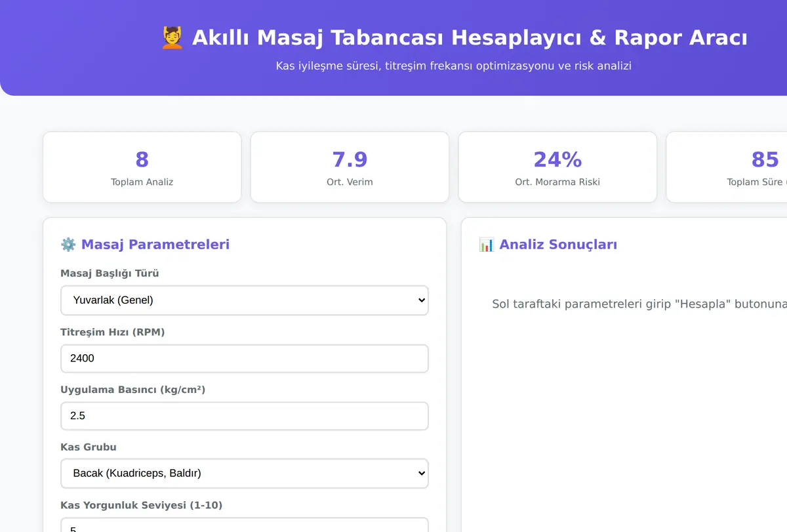Select the Ort. Morarma Riski card

(x=557, y=167)
